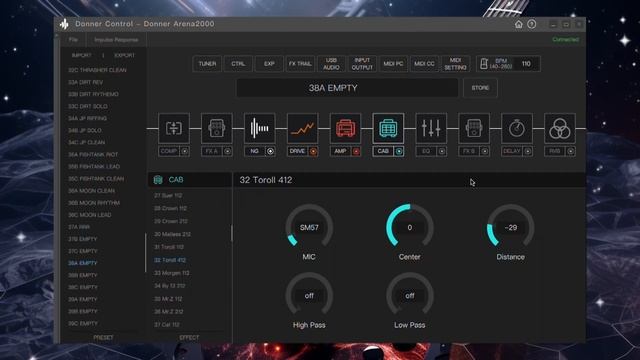Toggle the DRIVE module power
The height and width of the screenshot is (360, 640).
(313, 151)
